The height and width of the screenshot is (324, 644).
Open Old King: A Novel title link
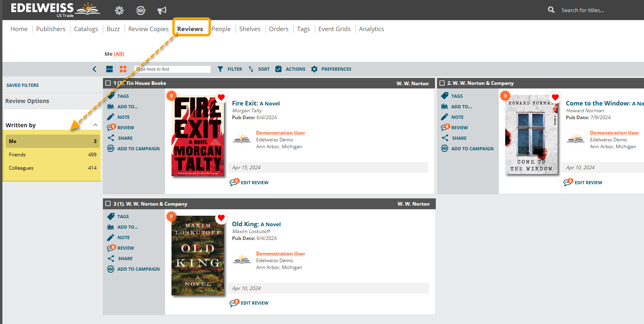(256, 224)
